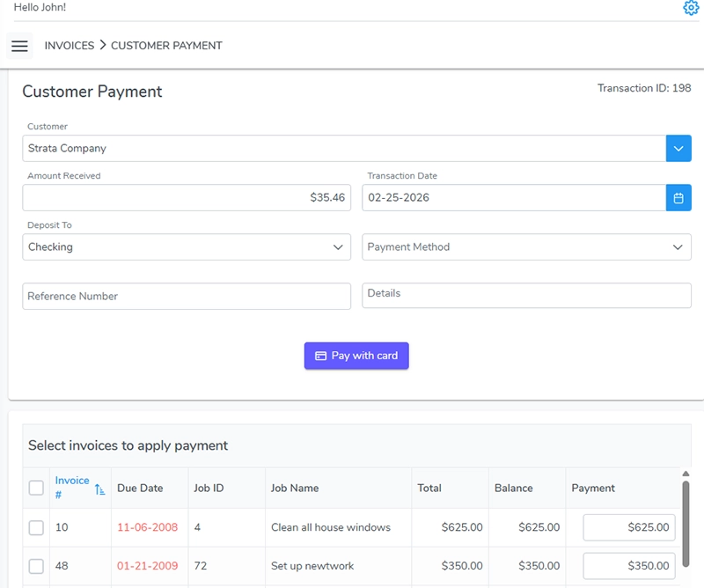The image size is (704, 588).
Task: Toggle the select-all invoices checkbox
Action: pos(36,488)
